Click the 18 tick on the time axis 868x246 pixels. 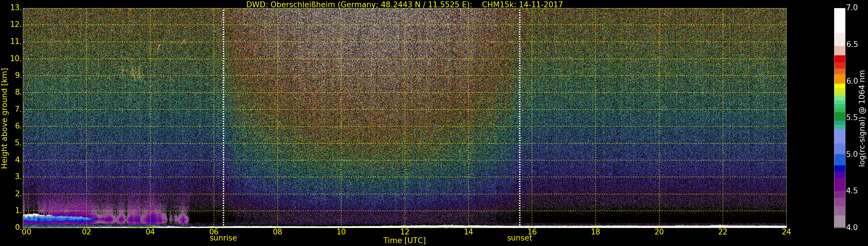click(x=595, y=232)
